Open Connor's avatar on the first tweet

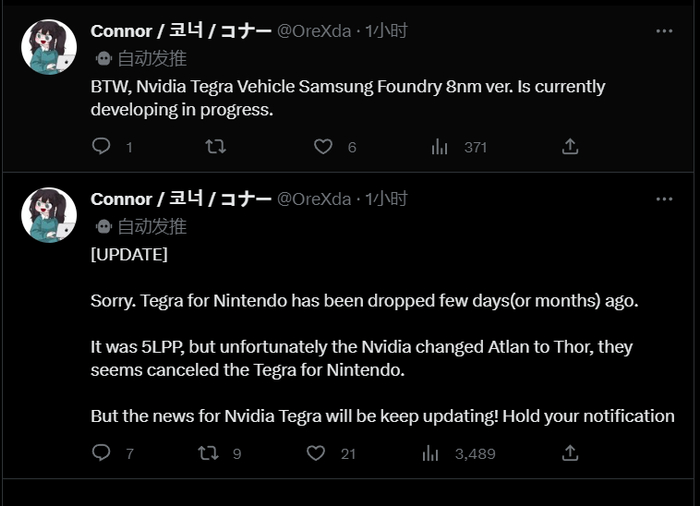[x=49, y=47]
